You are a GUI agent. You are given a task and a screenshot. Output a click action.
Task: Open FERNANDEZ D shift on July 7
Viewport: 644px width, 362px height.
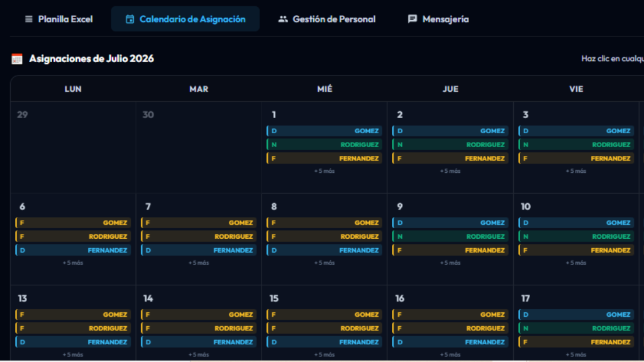(x=199, y=250)
